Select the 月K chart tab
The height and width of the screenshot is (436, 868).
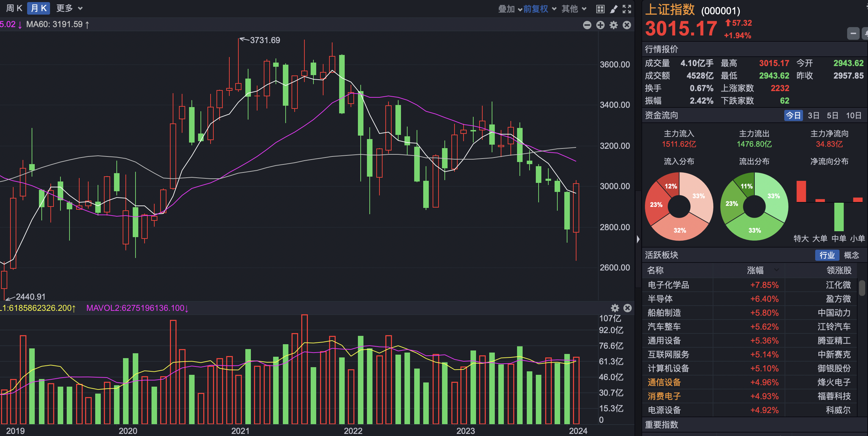click(39, 8)
